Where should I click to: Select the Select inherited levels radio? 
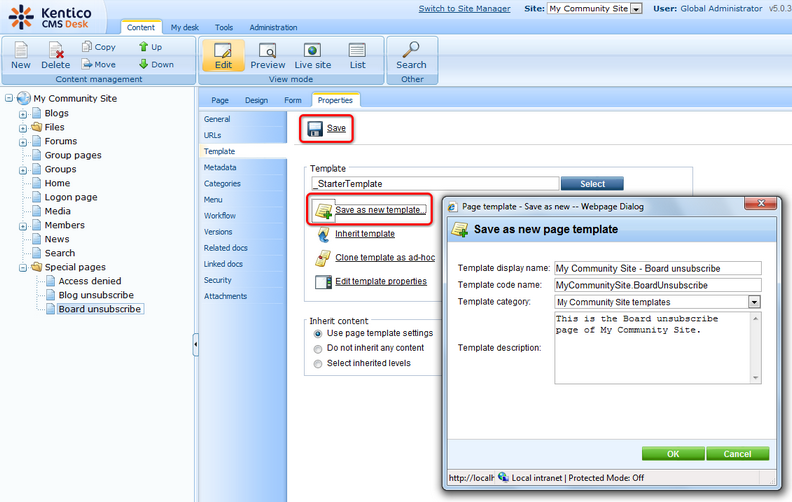point(318,364)
